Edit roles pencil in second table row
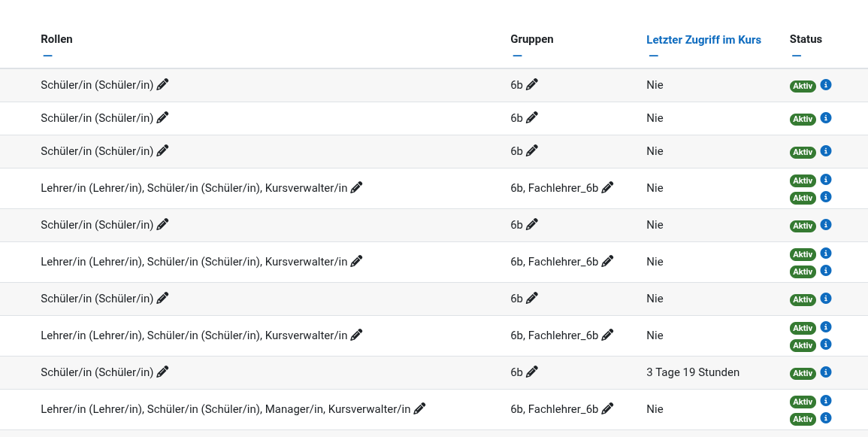 pos(162,118)
